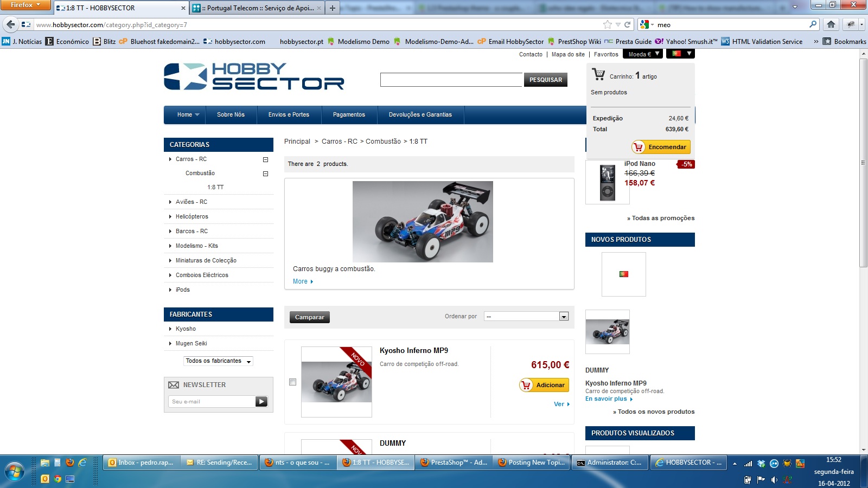This screenshot has width=868, height=488.
Task: Open Devoluções e Garantias menu item
Action: [x=420, y=115]
